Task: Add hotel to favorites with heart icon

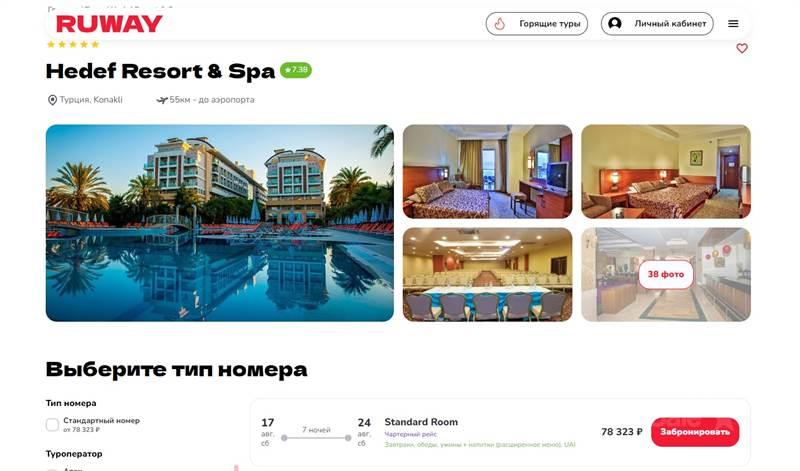Action: [742, 48]
